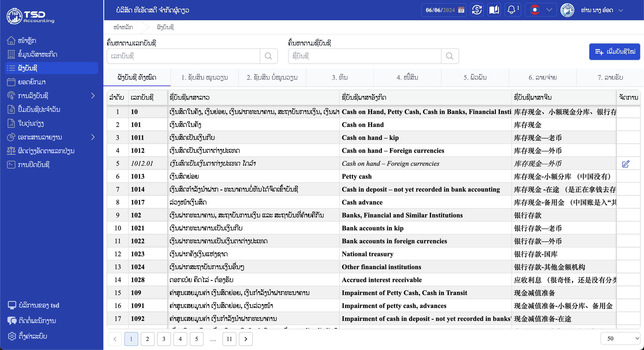Screen dimensions: 644x350
Task: Edit account 1012.01 with pencil icon
Action: 625,164
